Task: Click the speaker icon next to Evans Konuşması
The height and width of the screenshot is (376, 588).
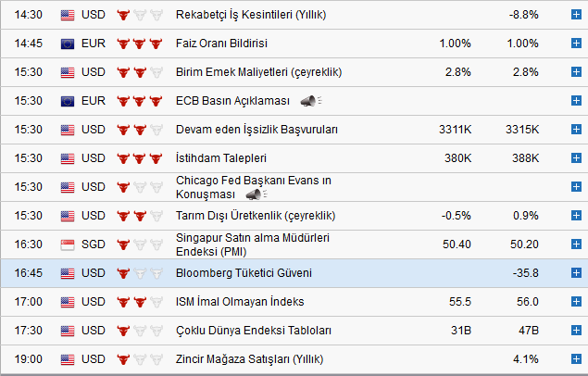Action: (252, 194)
